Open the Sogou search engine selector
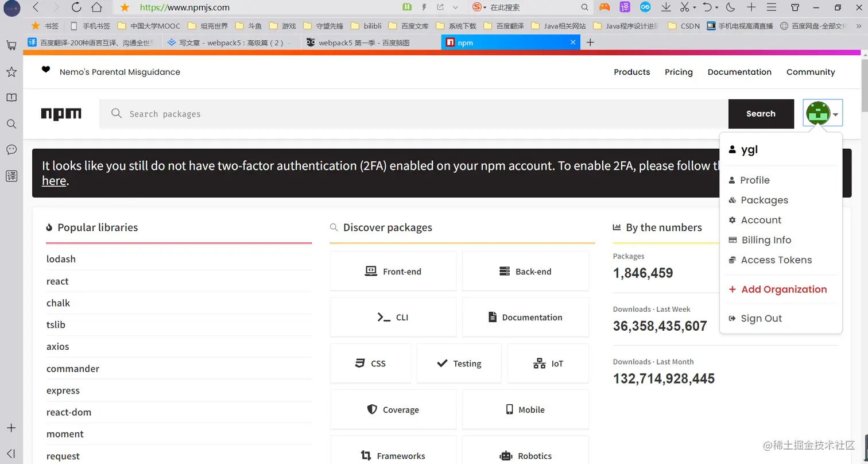Image resolution: width=868 pixels, height=464 pixels. (479, 7)
